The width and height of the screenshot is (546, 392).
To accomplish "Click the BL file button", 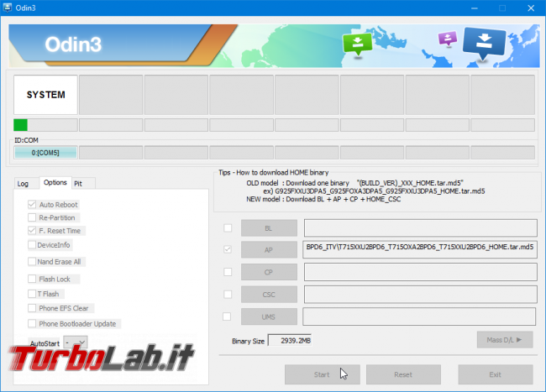I will point(269,228).
